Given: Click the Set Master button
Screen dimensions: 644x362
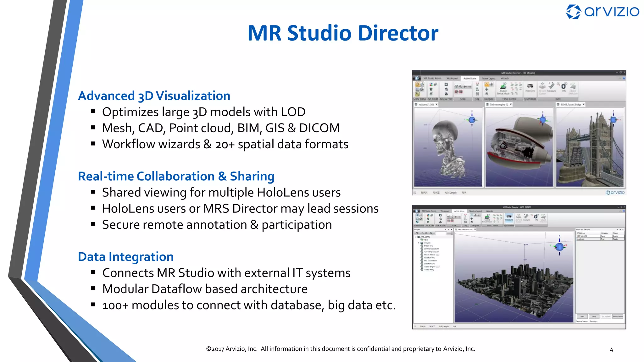Looking at the screenshot, I should pos(606,316).
